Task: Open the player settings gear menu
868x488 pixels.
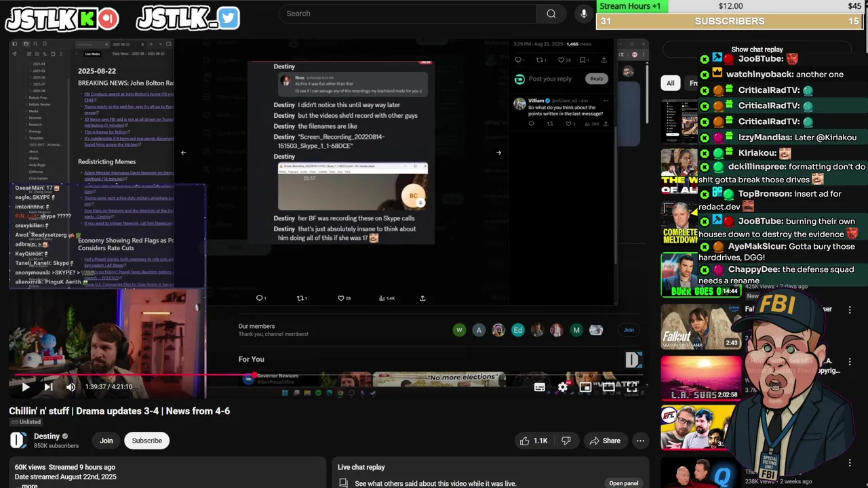Action: pyautogui.click(x=562, y=387)
